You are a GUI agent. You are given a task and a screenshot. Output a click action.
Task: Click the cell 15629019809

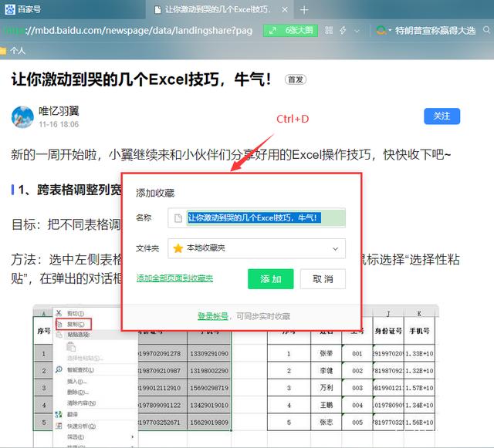click(x=209, y=423)
